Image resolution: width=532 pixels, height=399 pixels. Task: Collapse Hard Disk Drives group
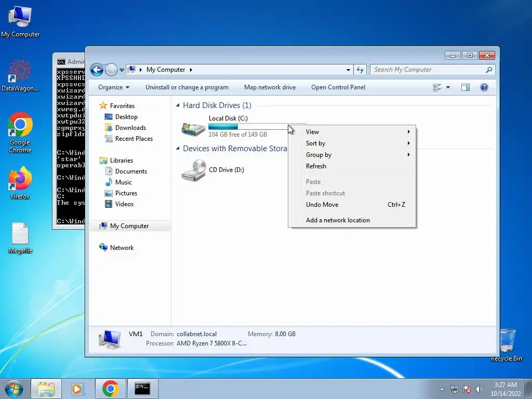[178, 105]
